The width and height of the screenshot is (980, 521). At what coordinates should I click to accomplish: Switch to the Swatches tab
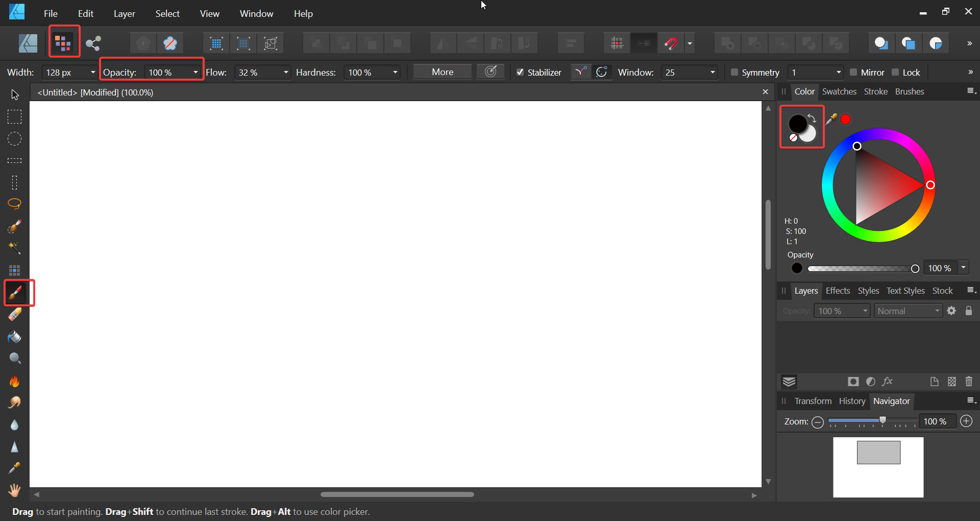pyautogui.click(x=839, y=91)
